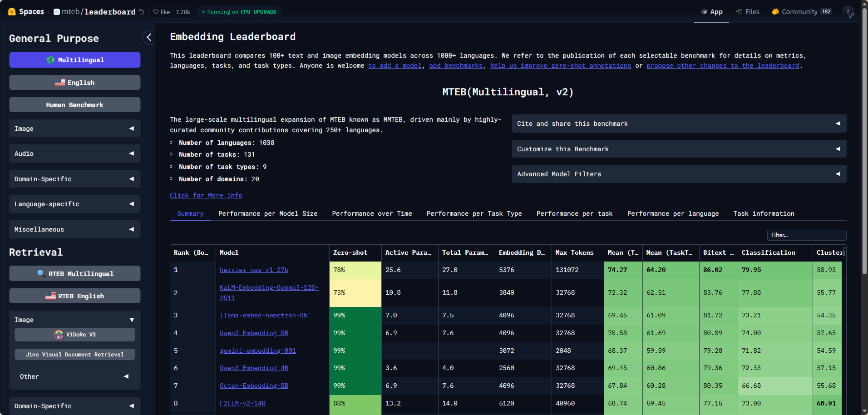Switch to Performance per Model Size tab
This screenshot has height=415, width=868.
[x=268, y=213]
